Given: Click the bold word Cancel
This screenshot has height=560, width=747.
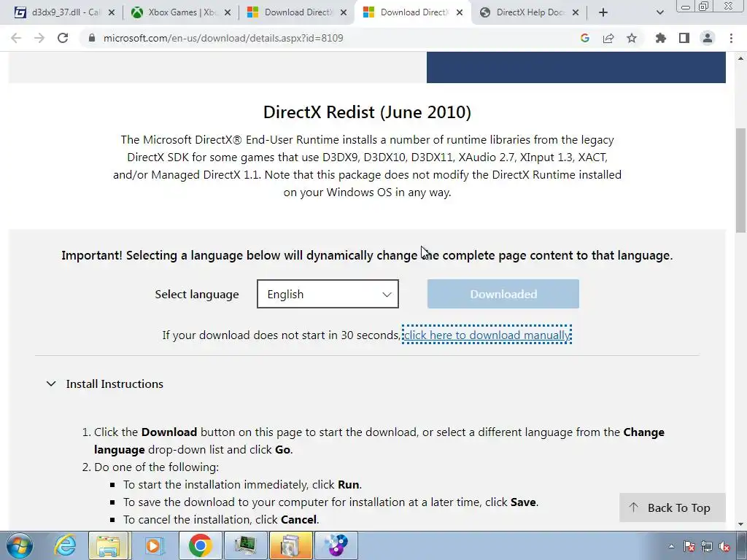Looking at the screenshot, I should (x=298, y=519).
